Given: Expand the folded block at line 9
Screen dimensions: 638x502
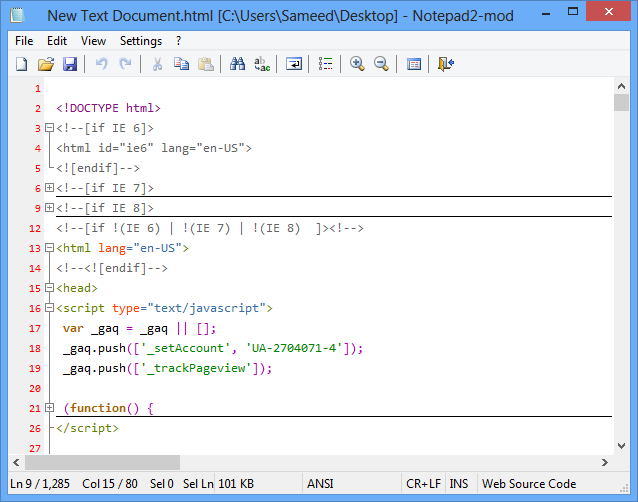Looking at the screenshot, I should [x=49, y=207].
